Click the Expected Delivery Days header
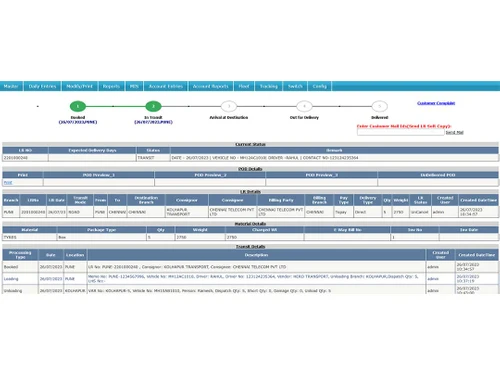The image size is (500, 375). tap(92, 150)
